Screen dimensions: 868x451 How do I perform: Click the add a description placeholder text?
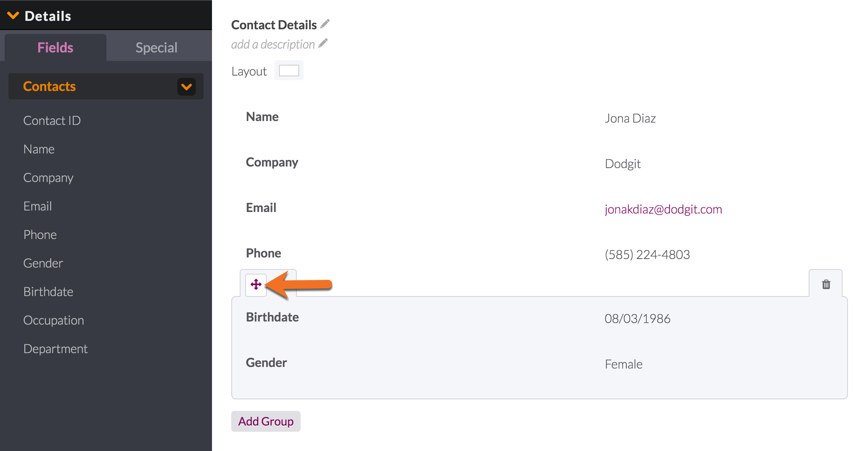pos(273,44)
